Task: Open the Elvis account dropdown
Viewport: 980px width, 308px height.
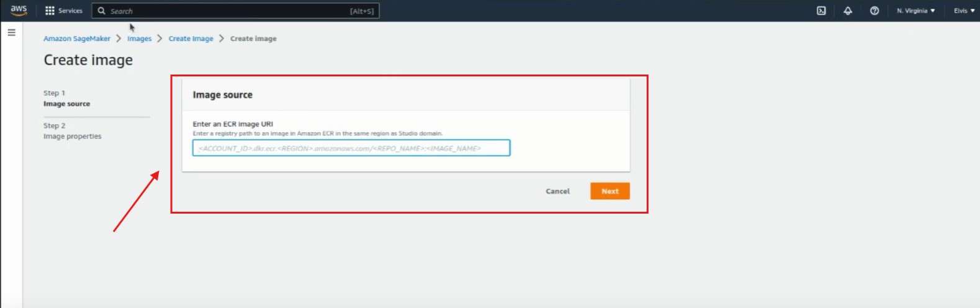Action: coord(964,11)
